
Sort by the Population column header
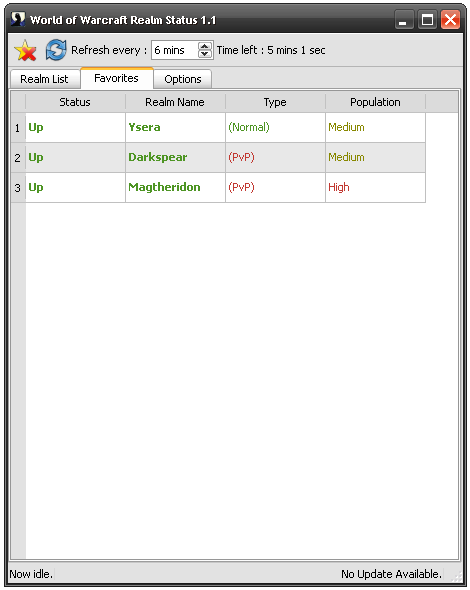coord(375,102)
